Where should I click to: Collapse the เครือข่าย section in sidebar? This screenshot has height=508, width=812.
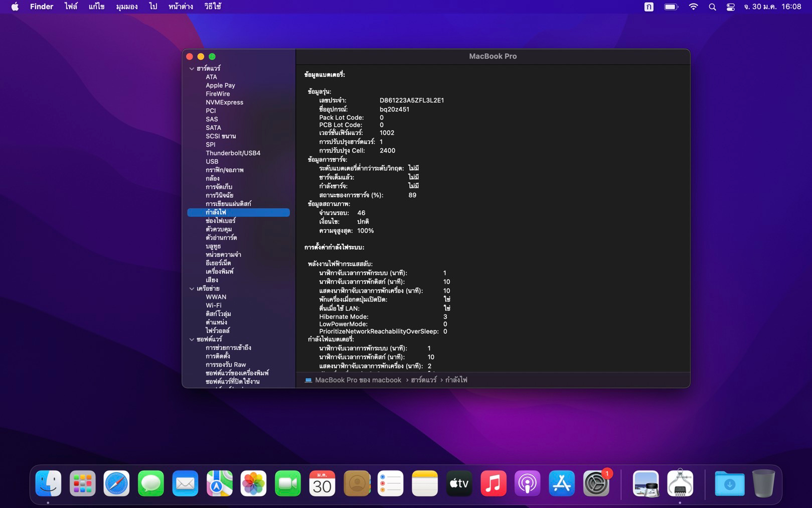(192, 289)
